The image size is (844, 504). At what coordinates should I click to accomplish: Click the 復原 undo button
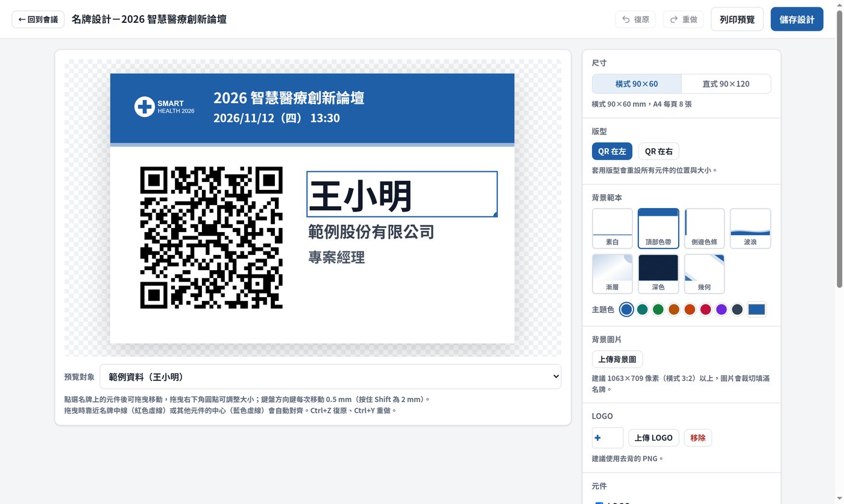(635, 19)
